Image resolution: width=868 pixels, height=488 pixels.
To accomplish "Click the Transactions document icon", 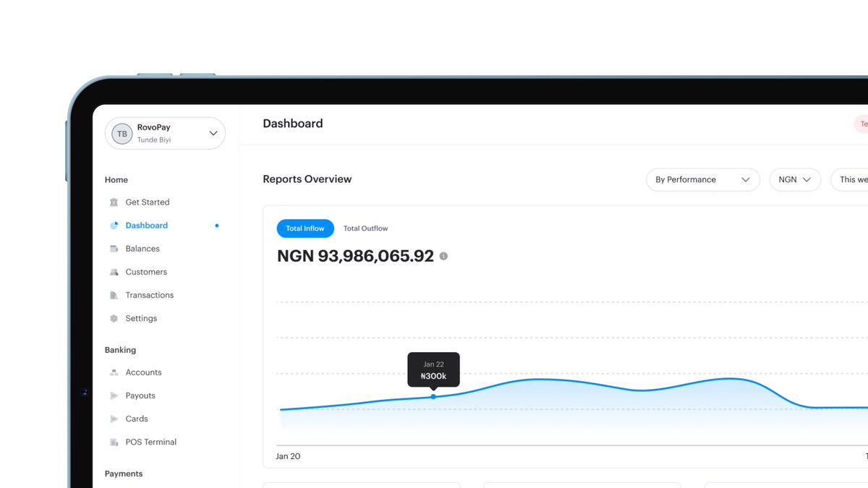I will (x=114, y=295).
